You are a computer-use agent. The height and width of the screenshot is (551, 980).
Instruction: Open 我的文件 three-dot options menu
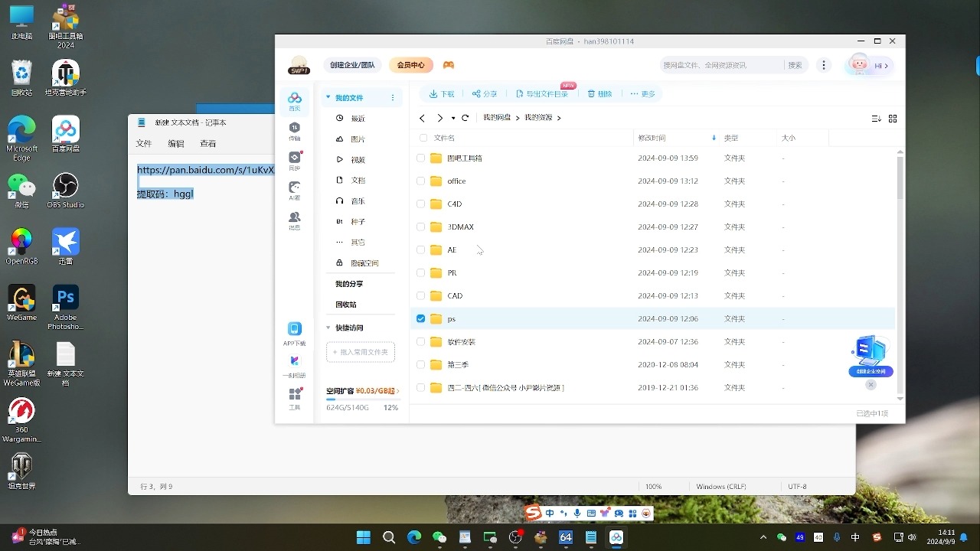click(393, 98)
